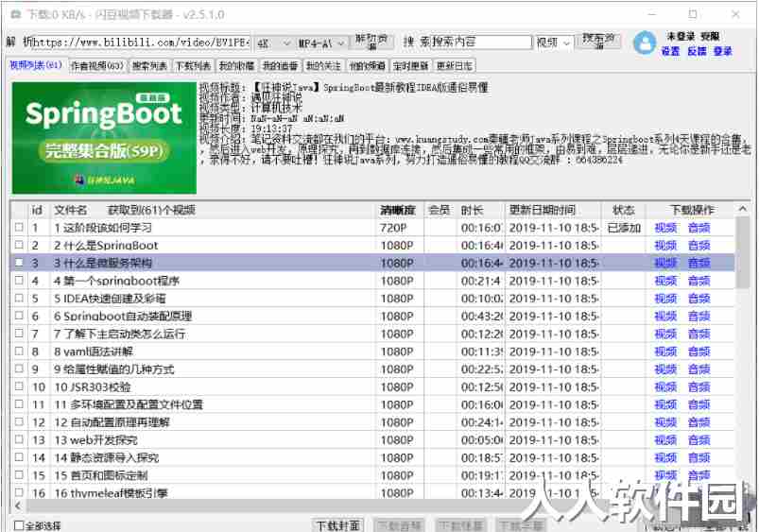
Task: Click the vertical scrollbar thumb of table
Action: pyautogui.click(x=743, y=253)
